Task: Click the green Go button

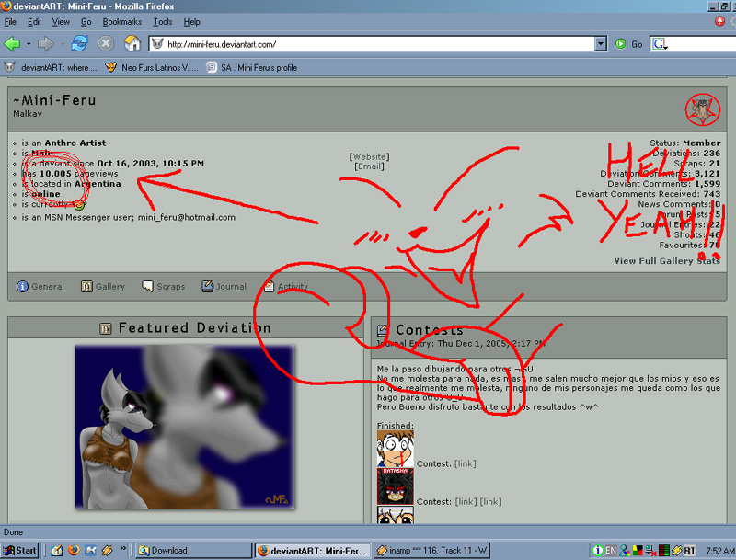Action: coord(628,44)
